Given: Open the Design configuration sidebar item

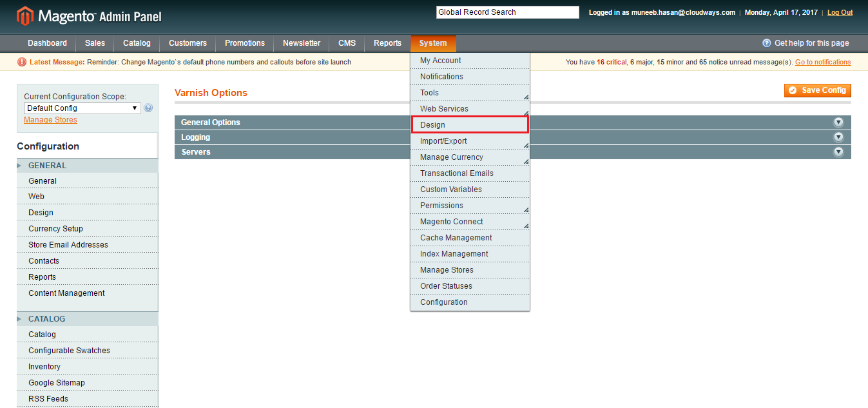Looking at the screenshot, I should point(87,213).
